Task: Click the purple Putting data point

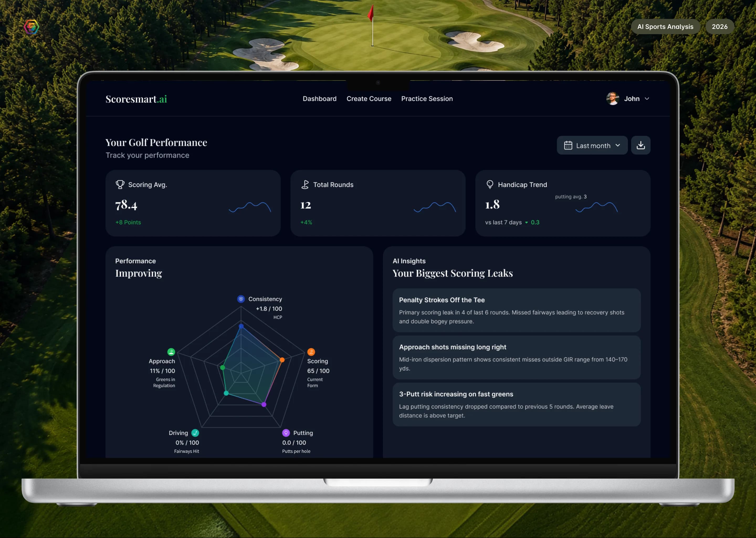Action: coord(264,405)
